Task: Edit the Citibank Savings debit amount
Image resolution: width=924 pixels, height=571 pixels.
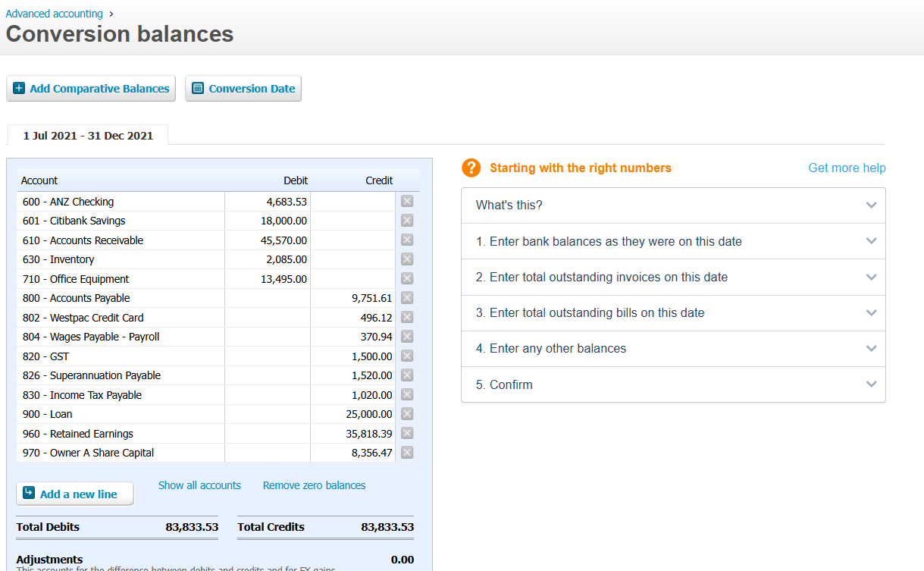Action: click(268, 221)
